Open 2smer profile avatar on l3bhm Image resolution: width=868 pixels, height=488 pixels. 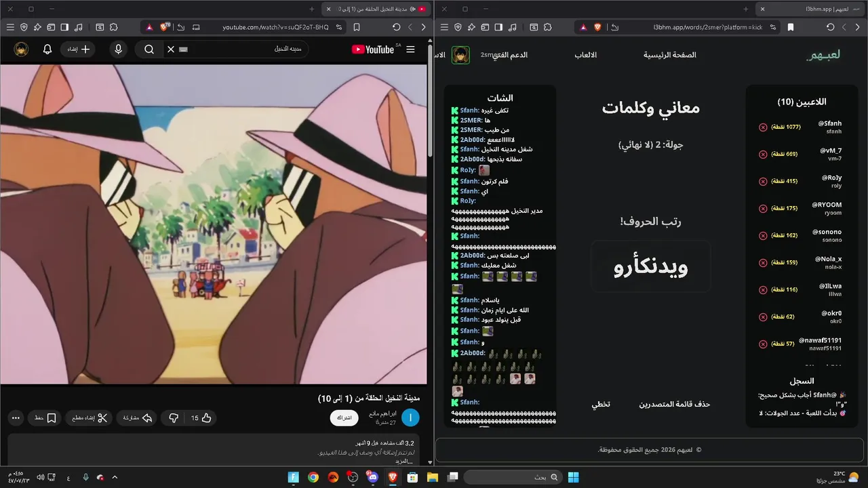461,55
